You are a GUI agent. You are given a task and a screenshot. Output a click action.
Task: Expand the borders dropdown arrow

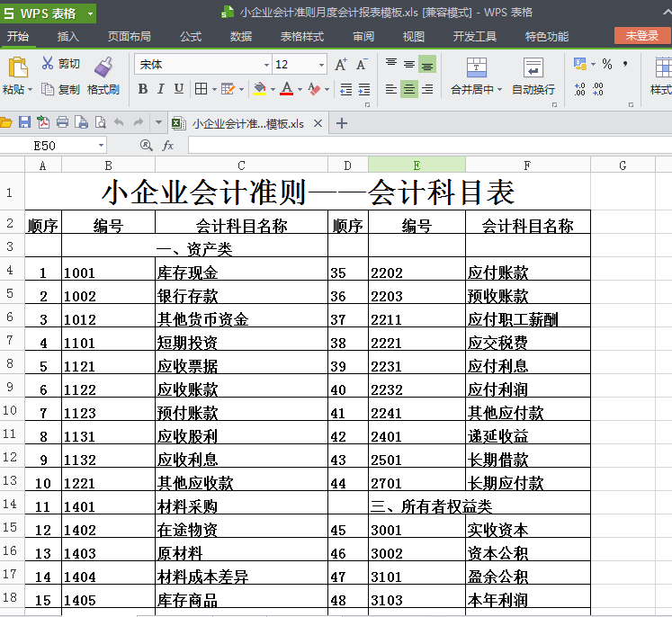(x=214, y=89)
